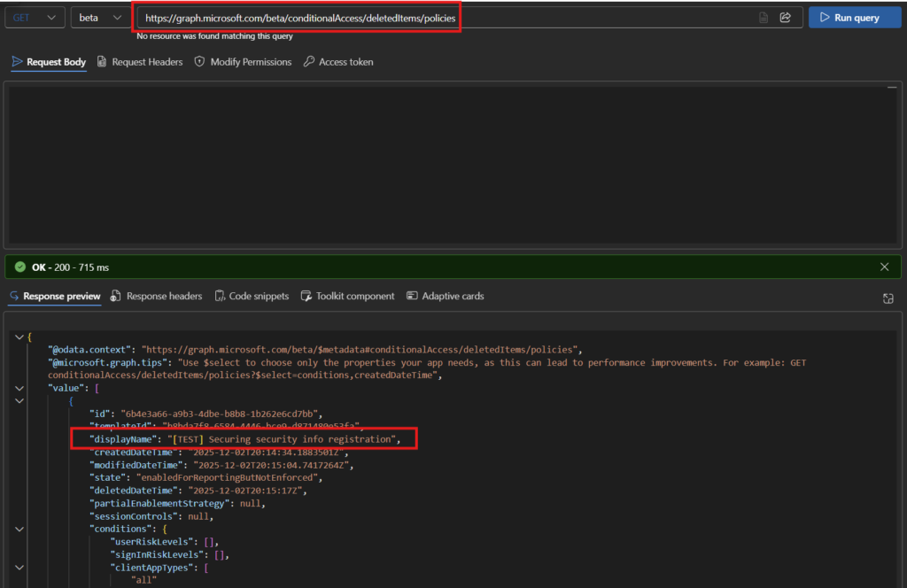Image resolution: width=907 pixels, height=588 pixels.
Task: Select the Request Body tab
Action: click(x=49, y=62)
